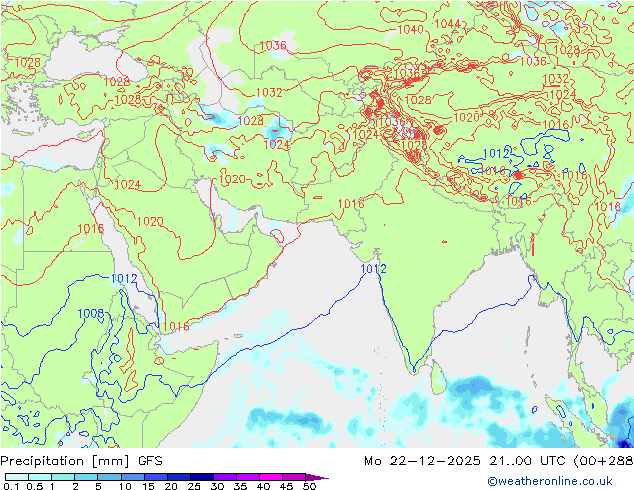Click the '20' legend scale value
This screenshot has height=490, width=634.
pyautogui.click(x=171, y=486)
